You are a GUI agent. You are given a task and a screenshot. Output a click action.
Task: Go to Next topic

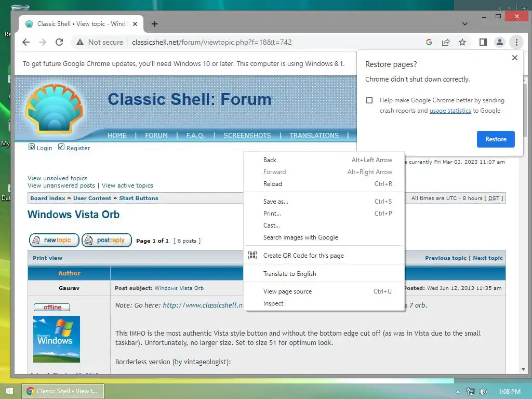click(x=487, y=258)
